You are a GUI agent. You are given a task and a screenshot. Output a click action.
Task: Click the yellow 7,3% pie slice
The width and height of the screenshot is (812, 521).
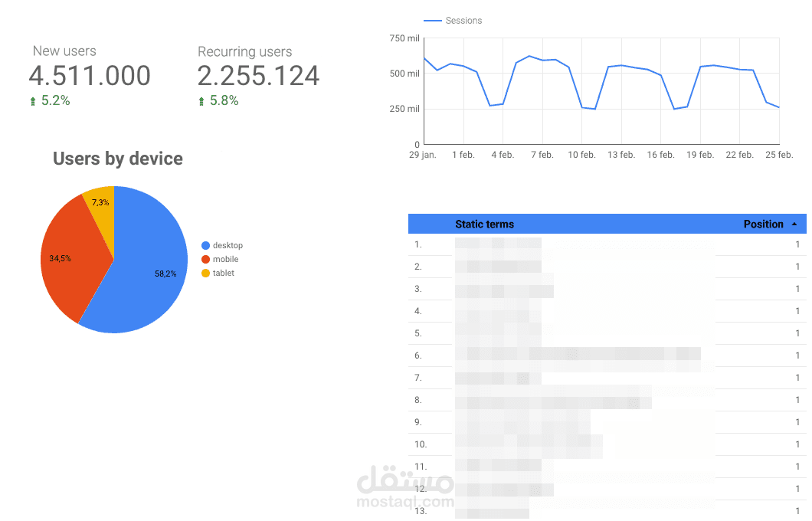[x=102, y=201]
